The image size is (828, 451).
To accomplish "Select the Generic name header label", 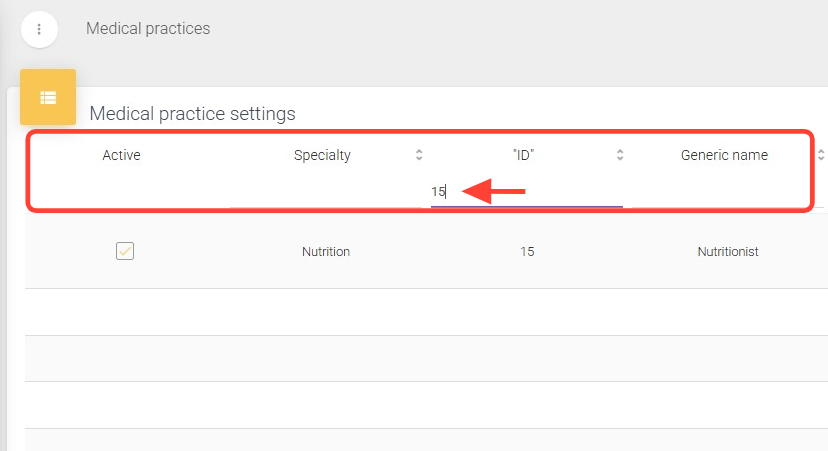I will pyautogui.click(x=724, y=155).
